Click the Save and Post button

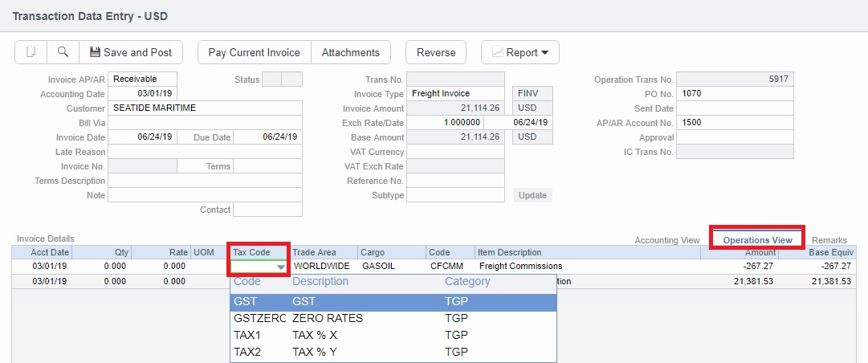[x=131, y=52]
